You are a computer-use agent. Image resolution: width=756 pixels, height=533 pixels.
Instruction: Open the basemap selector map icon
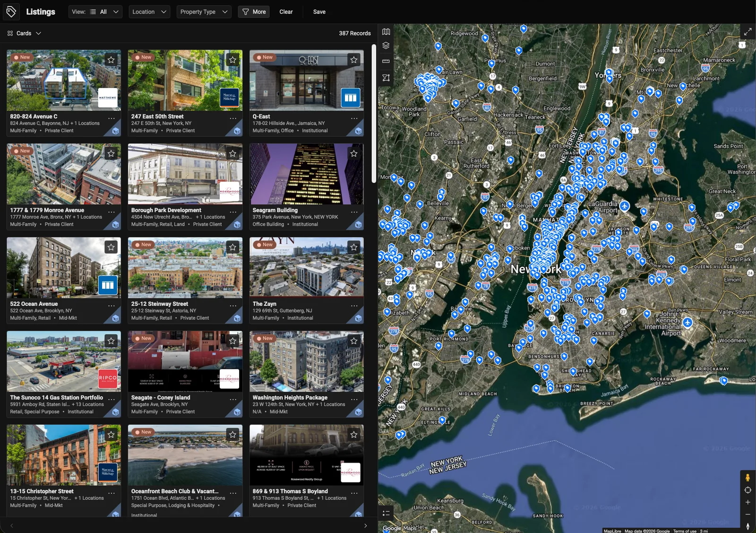tap(386, 32)
